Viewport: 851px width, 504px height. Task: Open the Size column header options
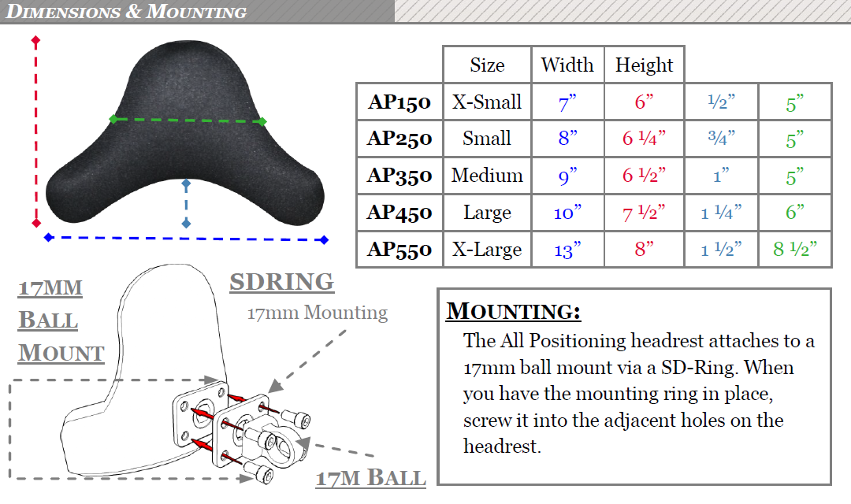point(487,65)
